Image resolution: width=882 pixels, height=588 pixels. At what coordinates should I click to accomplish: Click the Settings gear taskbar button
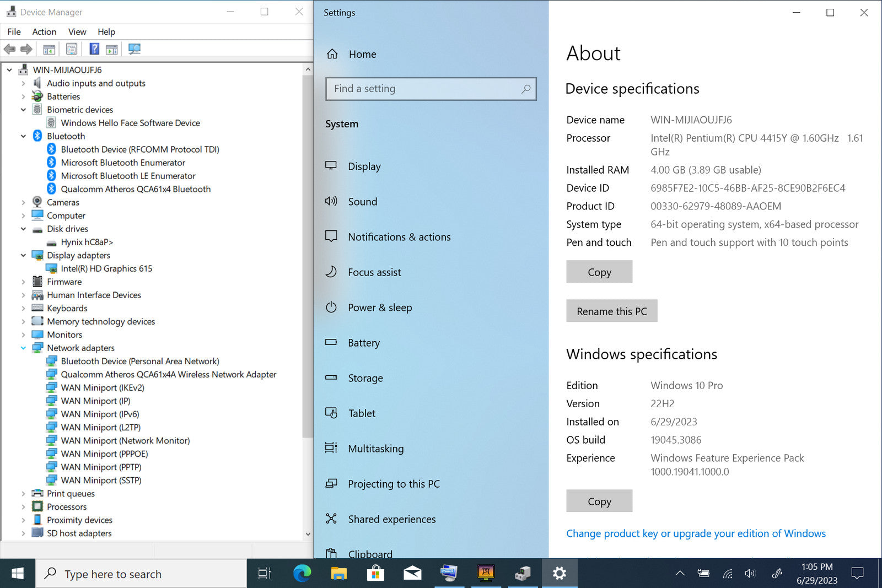pyautogui.click(x=559, y=573)
